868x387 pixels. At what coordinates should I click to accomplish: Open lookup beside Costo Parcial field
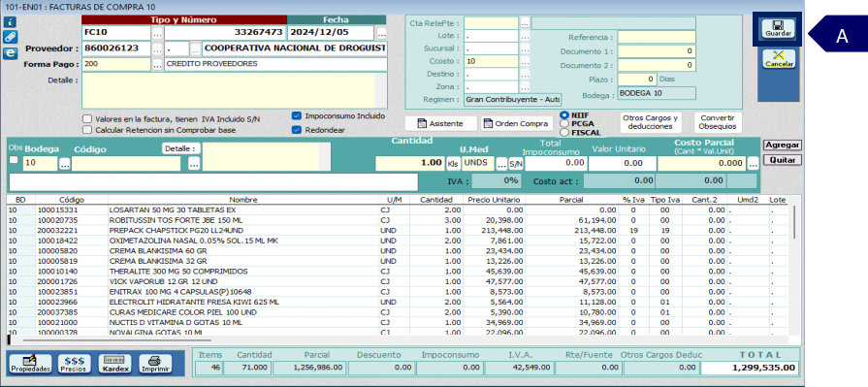[753, 164]
